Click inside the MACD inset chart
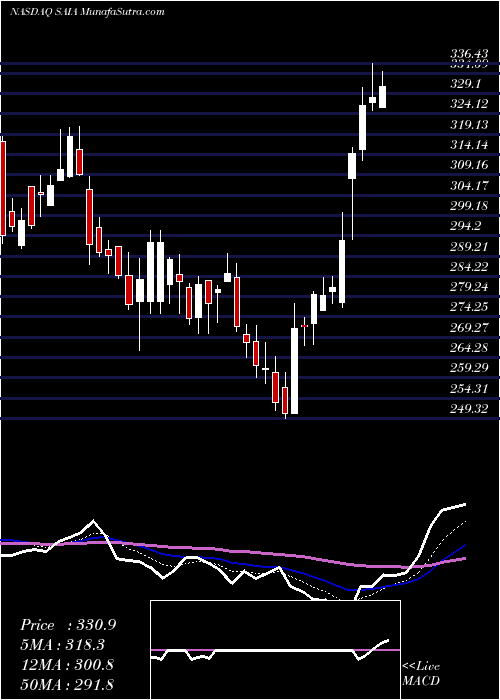The image size is (500, 700). point(275,650)
